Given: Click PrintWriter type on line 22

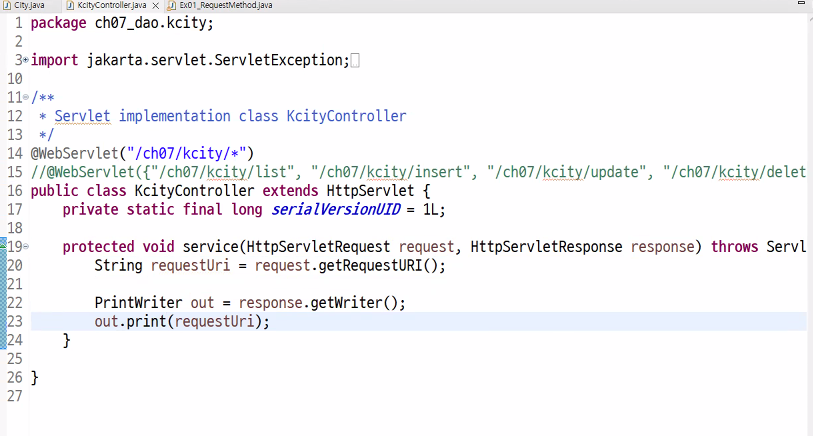Looking at the screenshot, I should click(138, 303).
